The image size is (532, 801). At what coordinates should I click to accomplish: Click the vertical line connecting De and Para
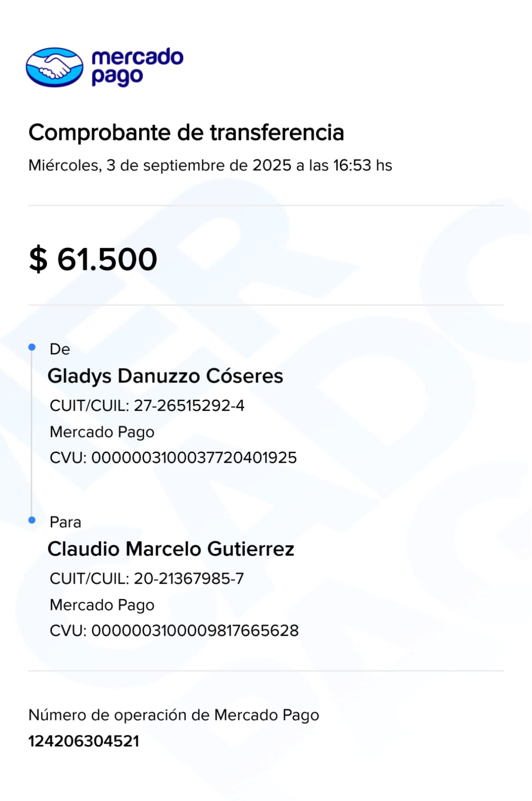(x=32, y=434)
